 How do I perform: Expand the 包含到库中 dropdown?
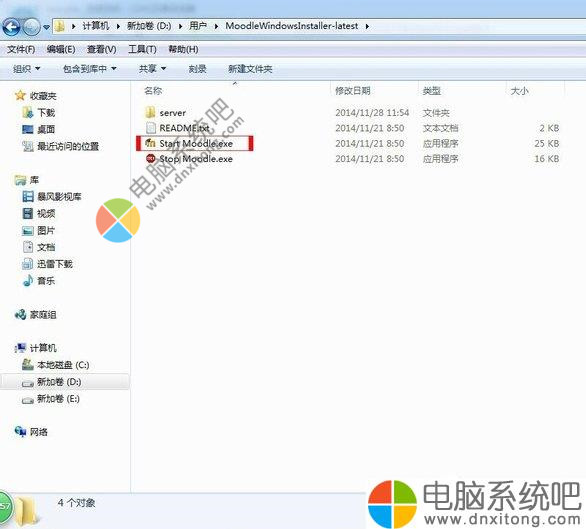(90, 69)
